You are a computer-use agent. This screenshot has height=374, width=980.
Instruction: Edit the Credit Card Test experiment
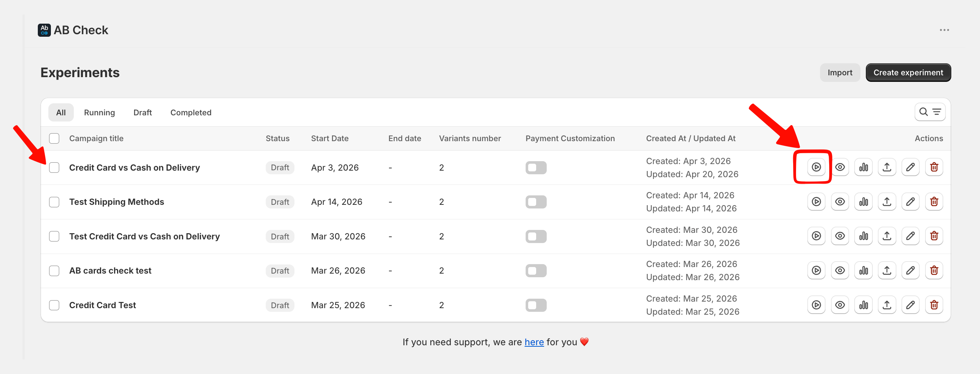click(x=910, y=305)
